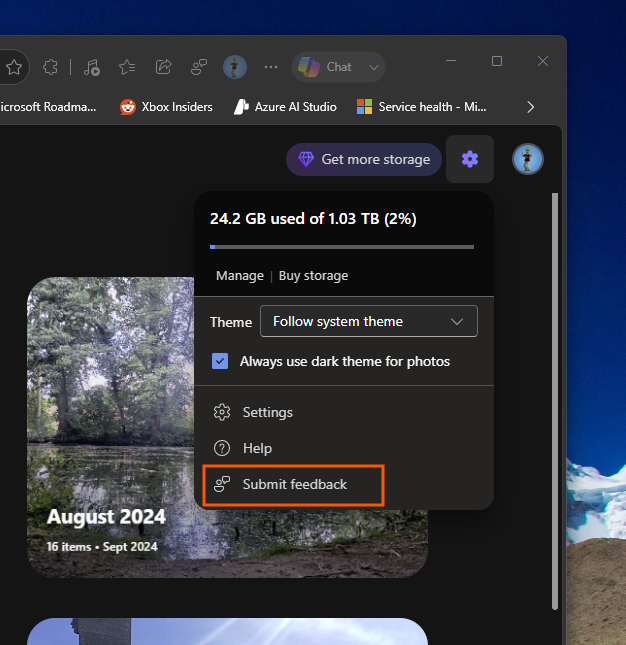This screenshot has width=626, height=645.
Task: Click Get more storage button
Action: [x=364, y=159]
